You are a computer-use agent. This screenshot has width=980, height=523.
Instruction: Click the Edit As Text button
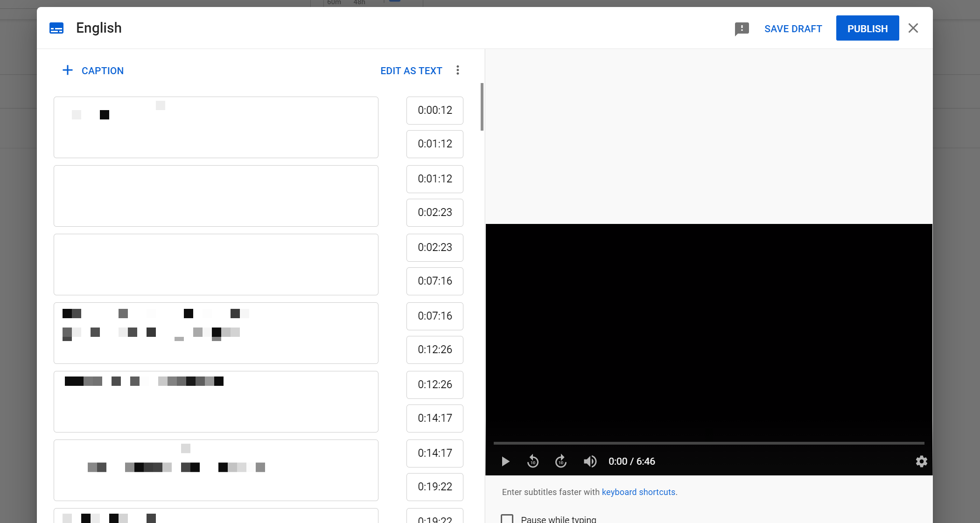click(411, 70)
